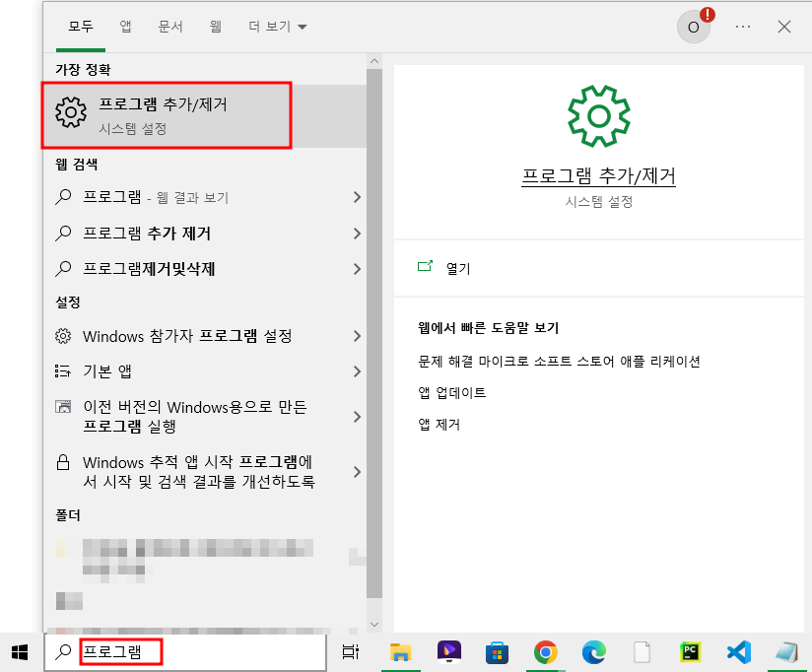
Task: Open Microsoft Store from the taskbar
Action: pyautogui.click(x=497, y=652)
